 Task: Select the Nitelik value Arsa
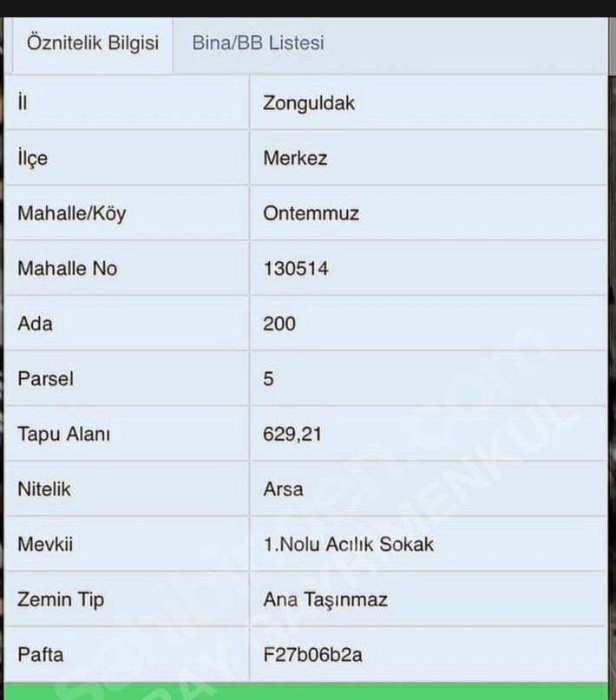point(283,489)
